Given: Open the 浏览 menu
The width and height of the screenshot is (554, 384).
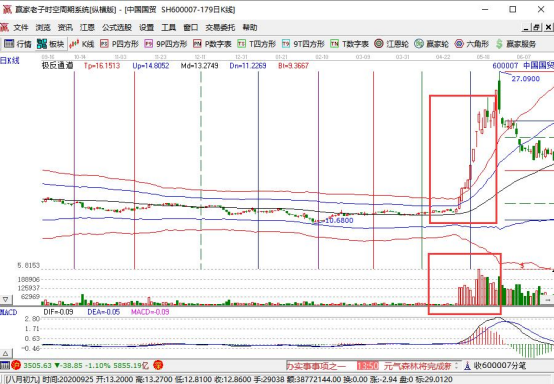Looking at the screenshot, I should pos(43,28).
